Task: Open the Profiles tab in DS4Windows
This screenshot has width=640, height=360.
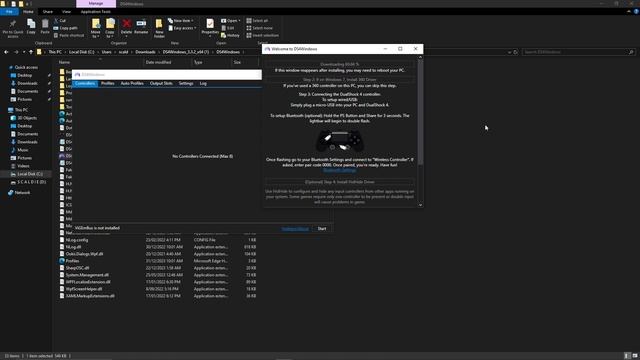Action: [x=107, y=83]
